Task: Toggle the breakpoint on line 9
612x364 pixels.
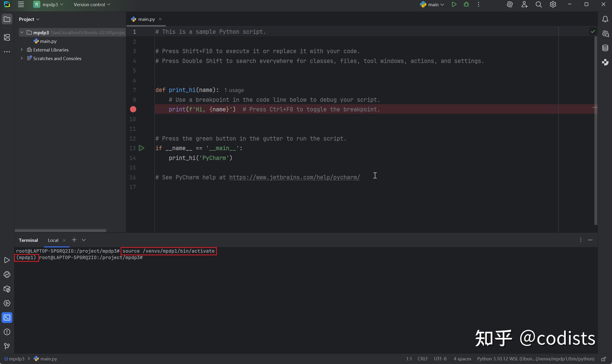Action: point(133,109)
